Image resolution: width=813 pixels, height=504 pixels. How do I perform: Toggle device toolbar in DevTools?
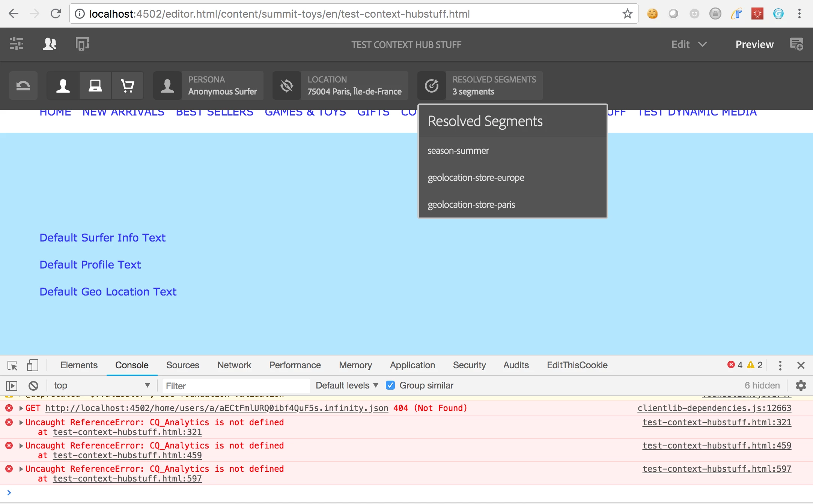[x=33, y=365]
